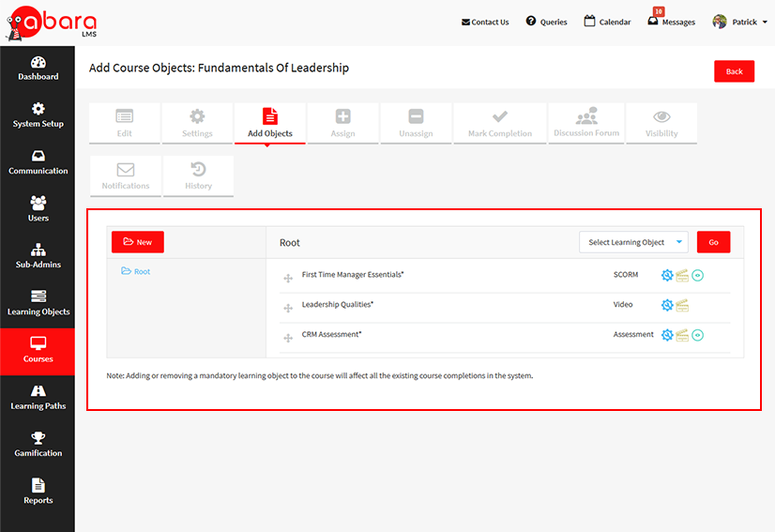The image size is (775, 532).
Task: Click the red Back button
Action: [x=734, y=71]
